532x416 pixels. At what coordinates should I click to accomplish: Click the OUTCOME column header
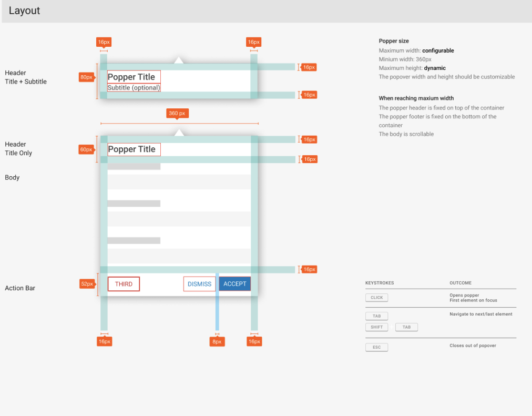[461, 283]
